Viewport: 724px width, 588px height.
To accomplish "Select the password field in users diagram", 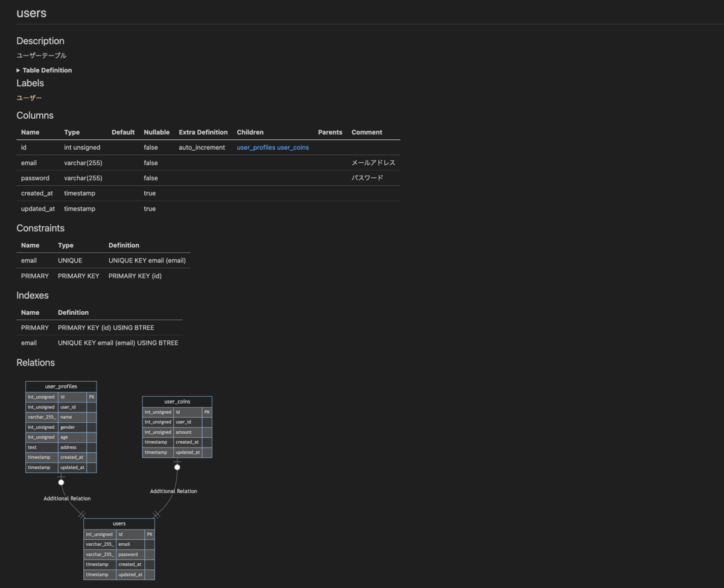I will coord(130,554).
